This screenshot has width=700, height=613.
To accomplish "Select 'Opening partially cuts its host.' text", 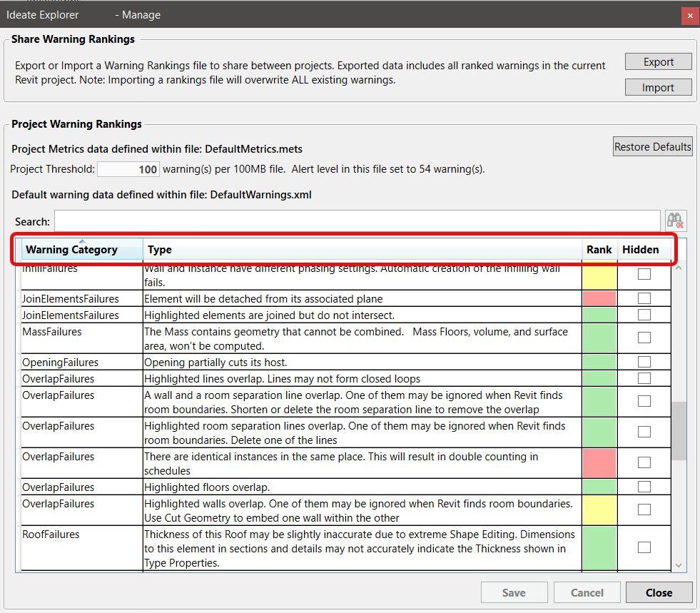I will point(215,362).
